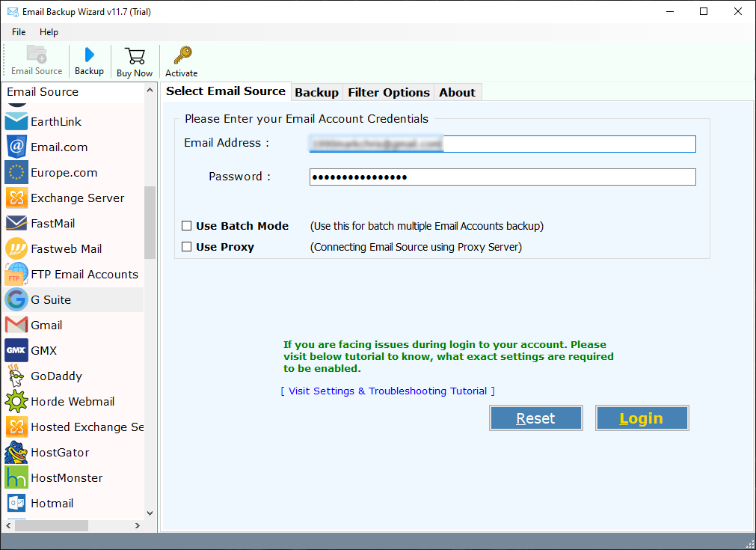Screen dimensions: 756x550
Task: Click the Backup play icon in toolbar
Action: pos(89,55)
